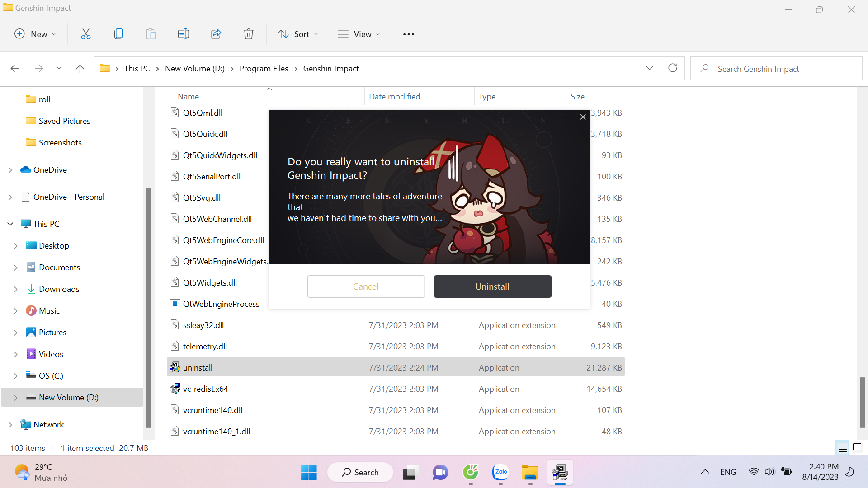Open Cốc Cốc browser icon in taskbar
This screenshot has width=868, height=488.
[x=471, y=472]
